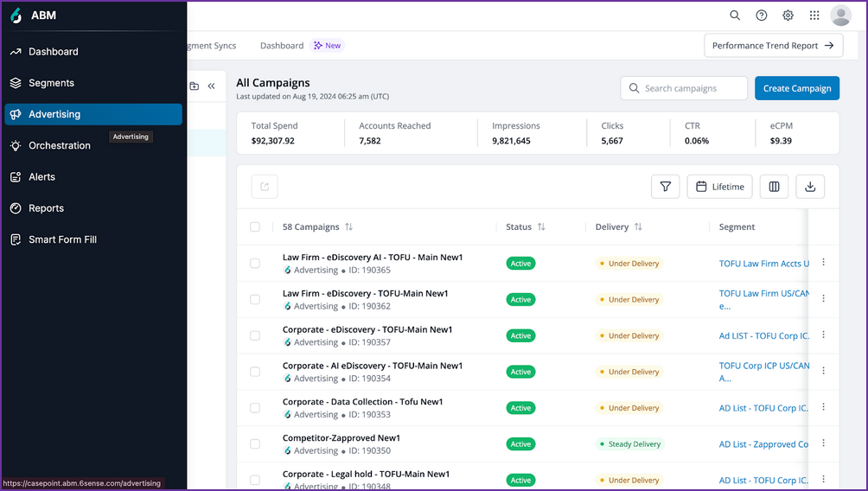Open more options for campaign ID 190362
This screenshot has width=868, height=491.
823,298
